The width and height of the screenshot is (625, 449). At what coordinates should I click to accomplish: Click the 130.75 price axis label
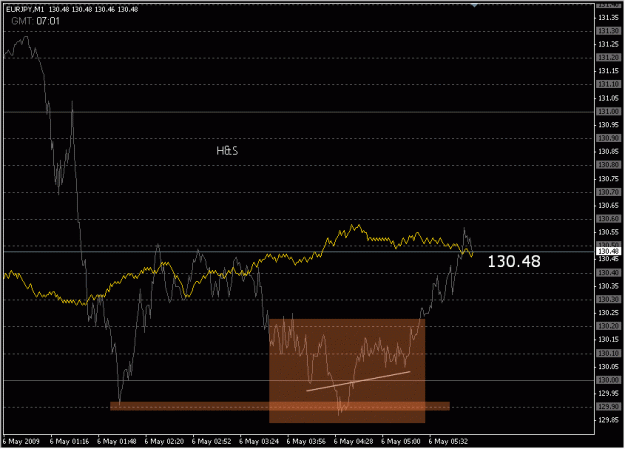[x=608, y=179]
